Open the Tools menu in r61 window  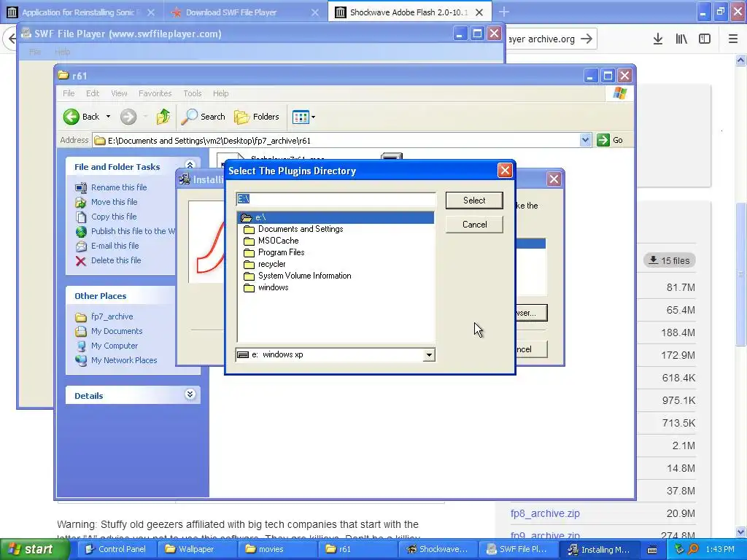pyautogui.click(x=193, y=93)
